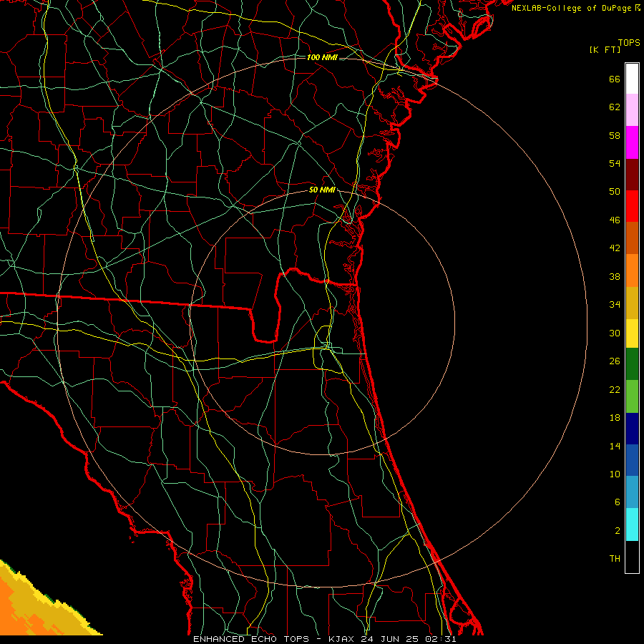
Task: Click the gold 34 kft legend swatch
Action: (x=632, y=303)
